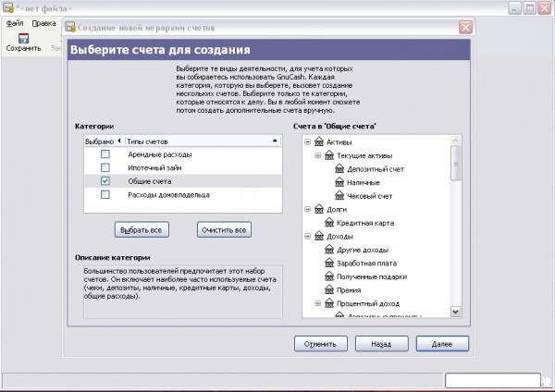Sort by the Выбрано column header
Screen dimensions: 555x392
(x=104, y=141)
